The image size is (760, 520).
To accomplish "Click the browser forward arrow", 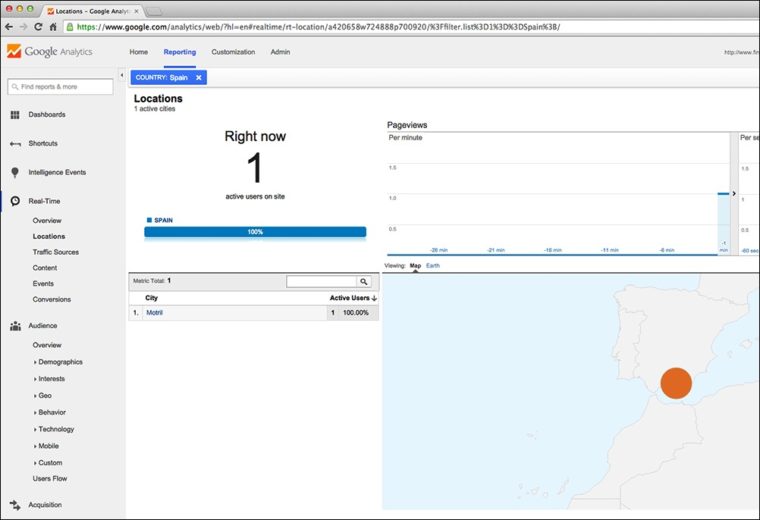I will (23, 27).
